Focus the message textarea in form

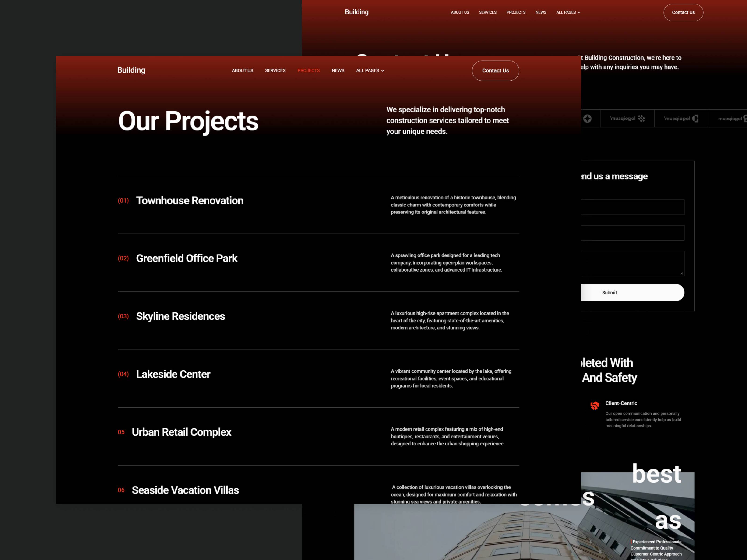point(633,263)
